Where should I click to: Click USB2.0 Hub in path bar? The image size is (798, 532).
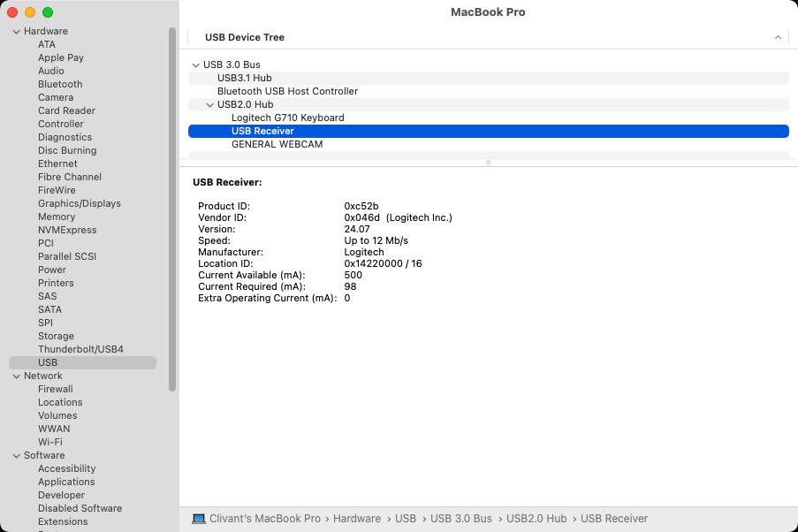[x=536, y=518]
